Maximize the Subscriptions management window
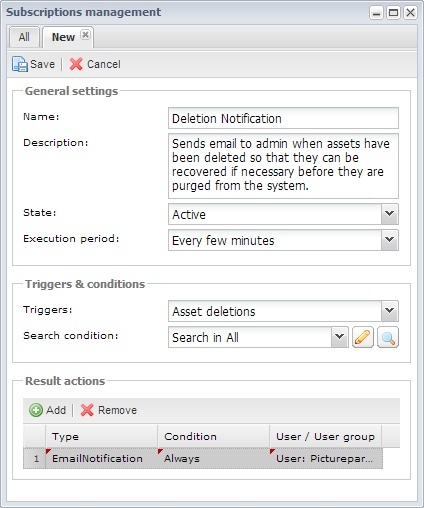Image resolution: width=424 pixels, height=508 pixels. [x=393, y=13]
